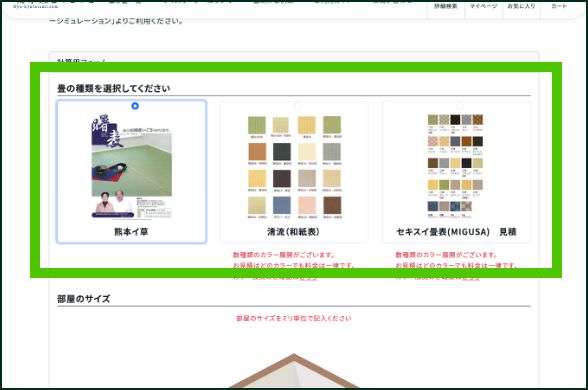Viewport: 588px width, 390px height.
Task: Click the 清流(和紙表) card label
Action: (x=294, y=232)
